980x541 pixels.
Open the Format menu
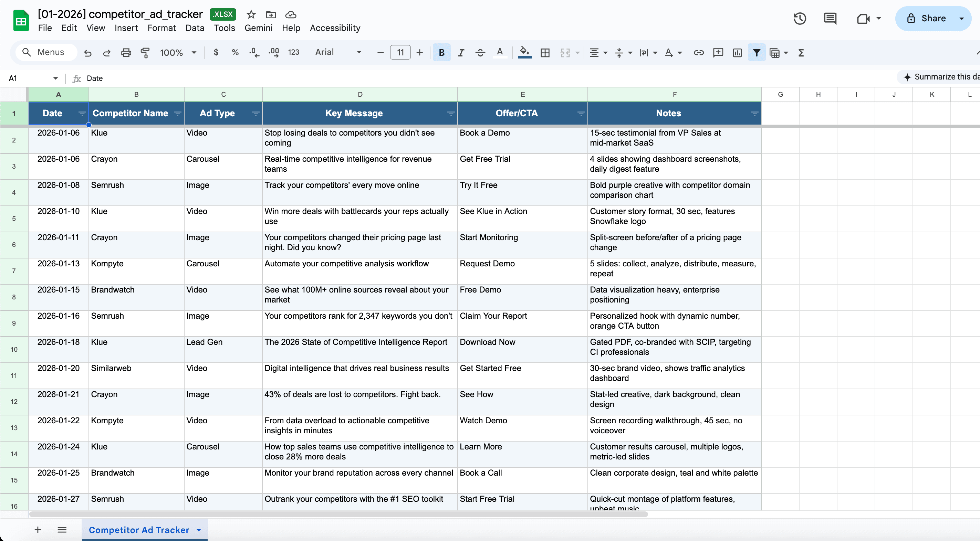pos(161,28)
